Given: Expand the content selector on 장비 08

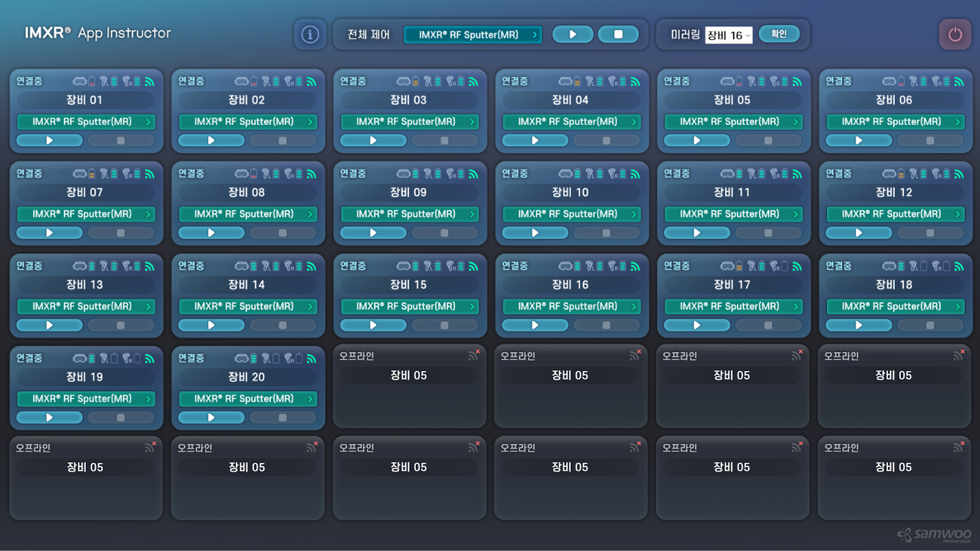Looking at the screenshot, I should coord(247,214).
